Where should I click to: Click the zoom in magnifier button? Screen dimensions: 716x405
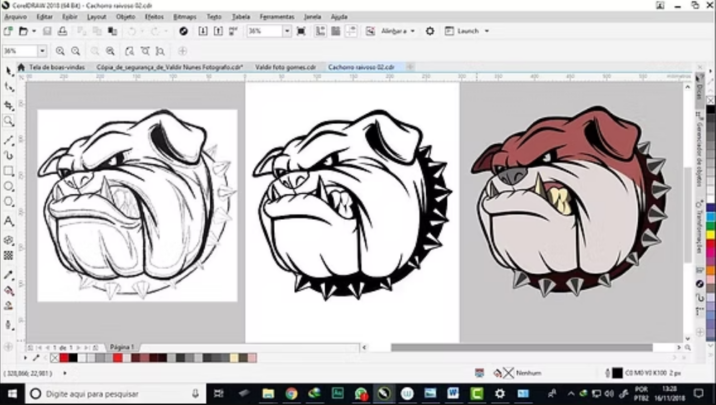61,51
